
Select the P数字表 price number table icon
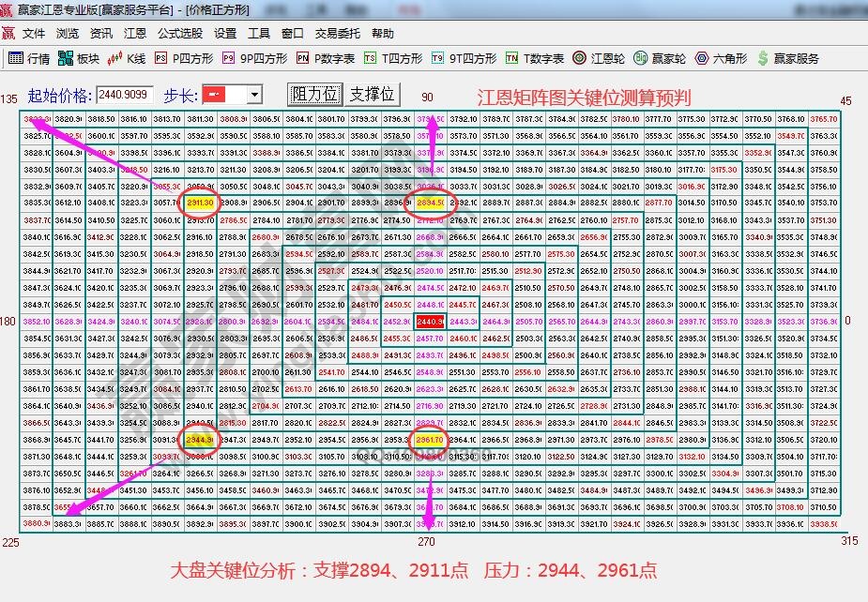point(319,57)
